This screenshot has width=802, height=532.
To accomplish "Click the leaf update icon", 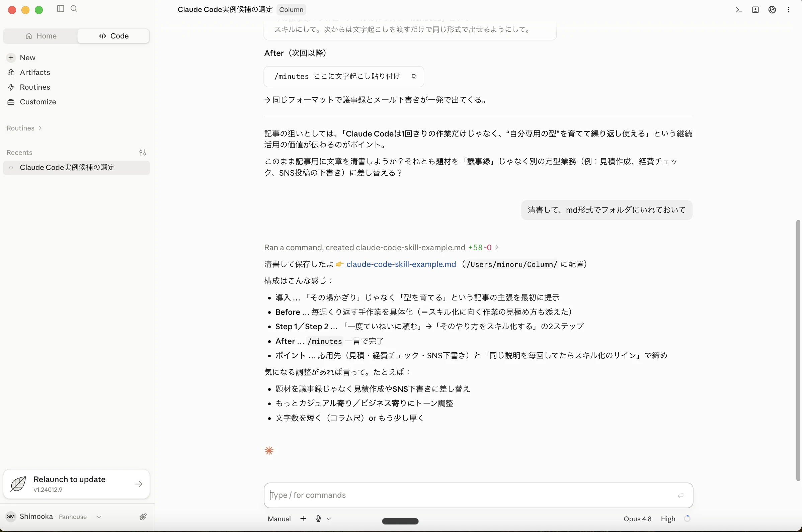I will pyautogui.click(x=18, y=484).
